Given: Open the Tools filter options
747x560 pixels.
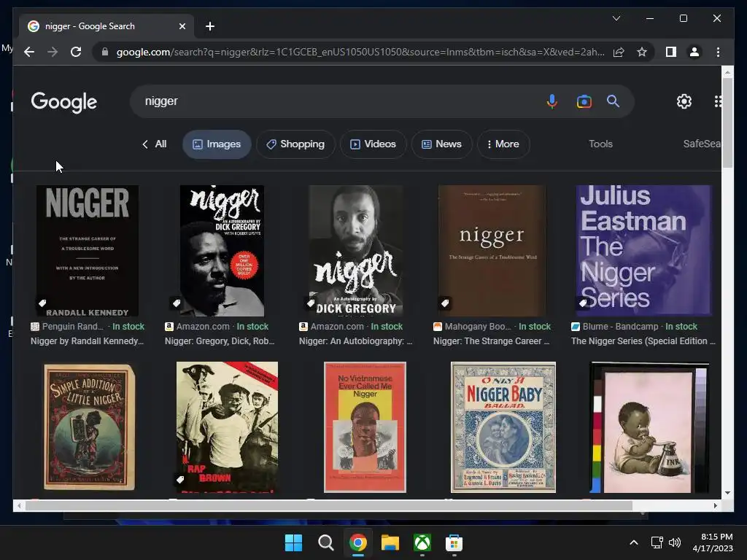Looking at the screenshot, I should tap(600, 144).
